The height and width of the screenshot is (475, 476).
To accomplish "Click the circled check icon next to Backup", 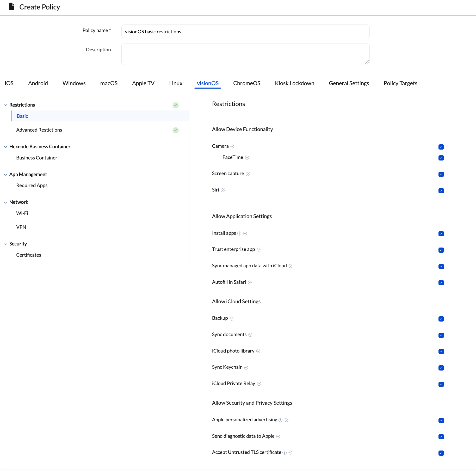I will (232, 318).
